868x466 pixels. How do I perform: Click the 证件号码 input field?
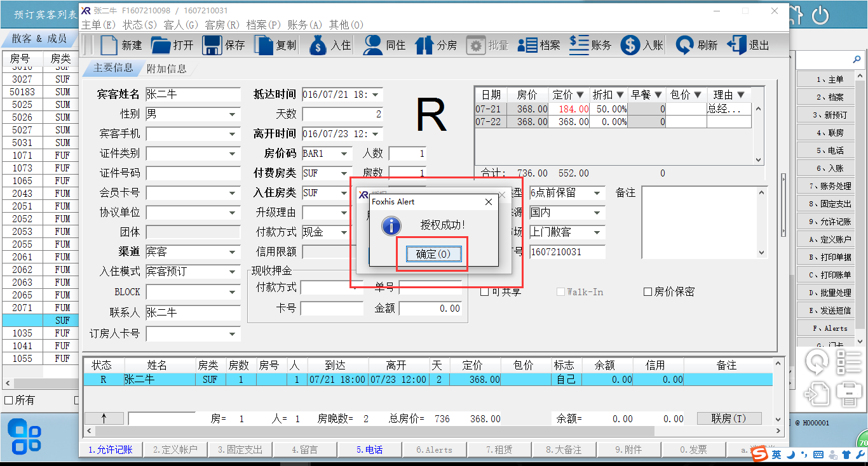point(193,173)
